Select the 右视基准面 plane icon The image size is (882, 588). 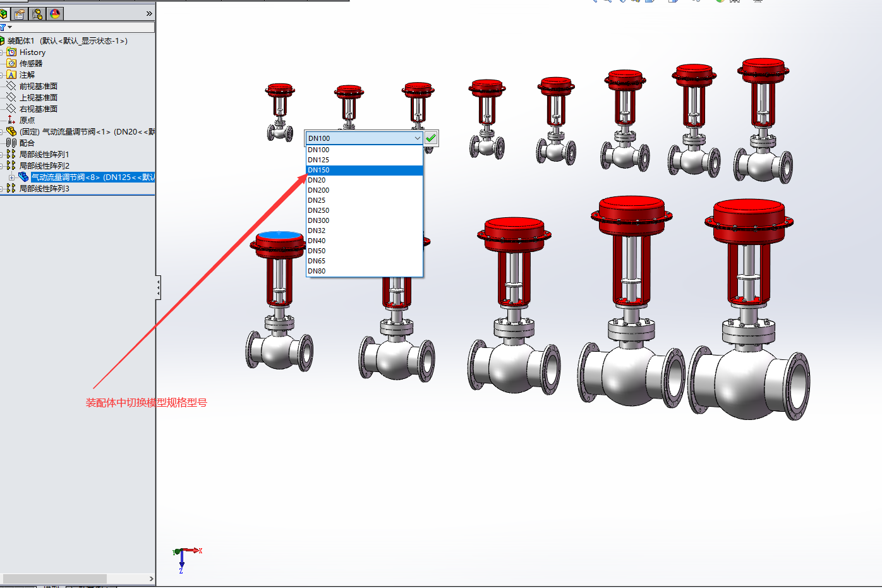tap(11, 109)
